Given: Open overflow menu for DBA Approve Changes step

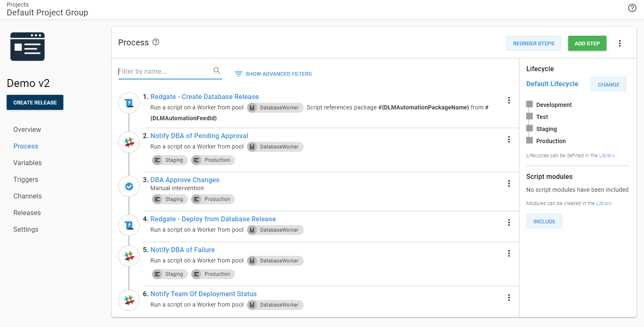Looking at the screenshot, I should pos(509,183).
